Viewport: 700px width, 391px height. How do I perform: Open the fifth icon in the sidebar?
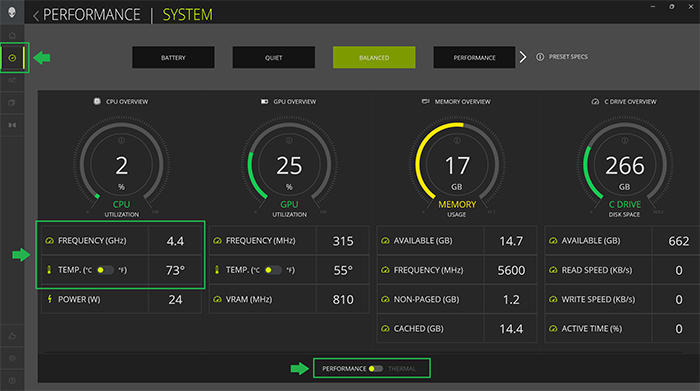coord(12,125)
